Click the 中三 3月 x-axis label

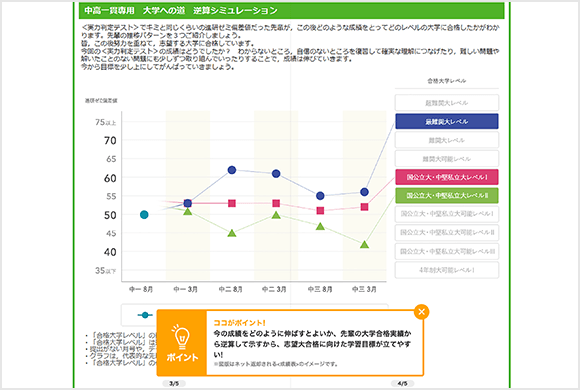tap(364, 289)
